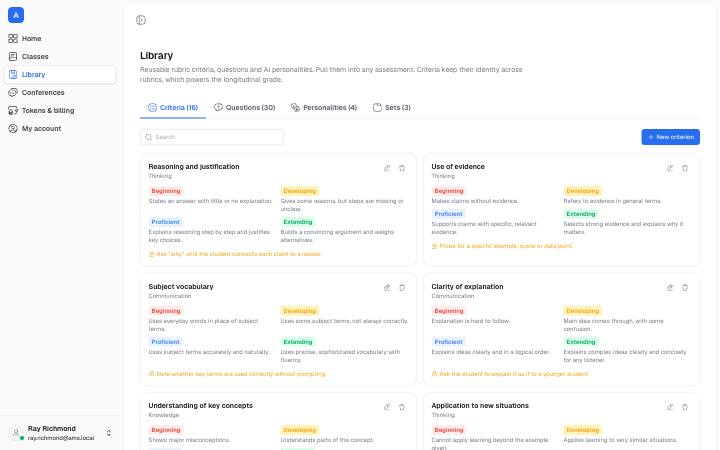Click the Proficient badge in Use of evidence
This screenshot has width=720, height=450.
click(449, 214)
